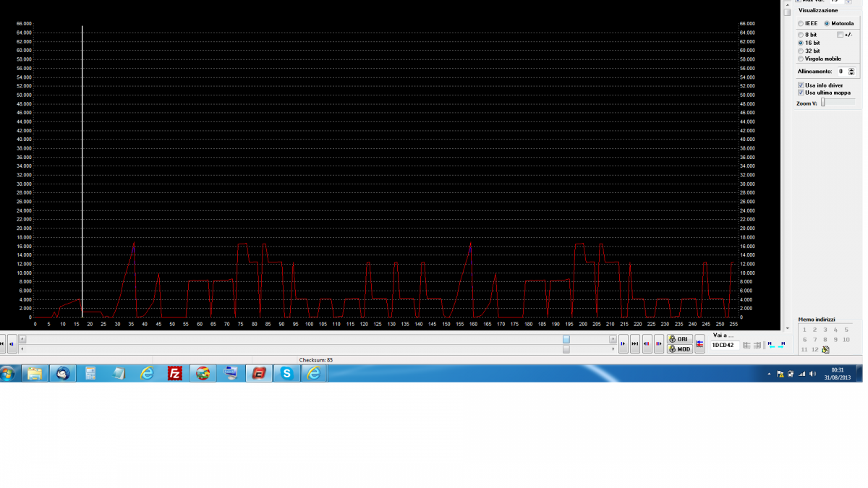This screenshot has height=488, width=868.
Task: Decrease Allineamento with the down stepper
Action: click(x=851, y=74)
